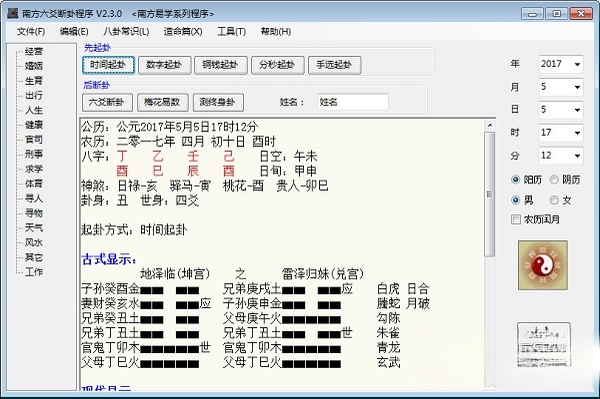
Task: Click the app icon in the title bar
Action: [x=13, y=13]
